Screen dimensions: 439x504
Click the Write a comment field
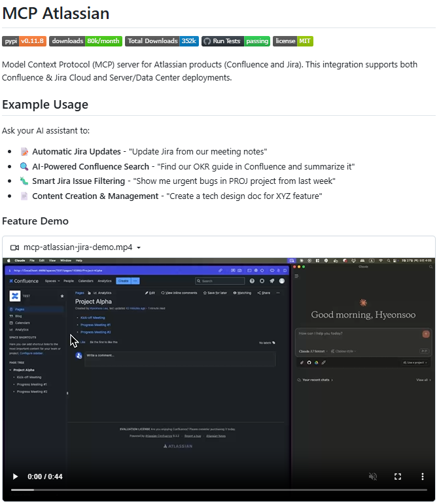(180, 359)
